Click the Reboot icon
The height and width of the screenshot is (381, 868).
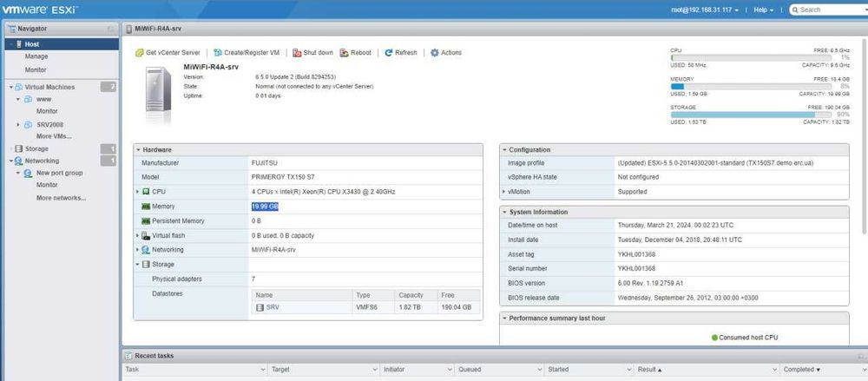point(345,53)
